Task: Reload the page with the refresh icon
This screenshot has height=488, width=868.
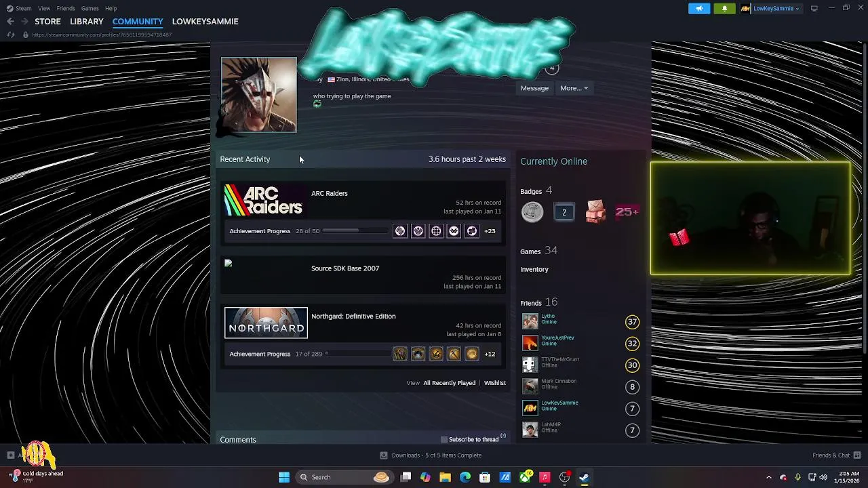Action: pyautogui.click(x=10, y=35)
